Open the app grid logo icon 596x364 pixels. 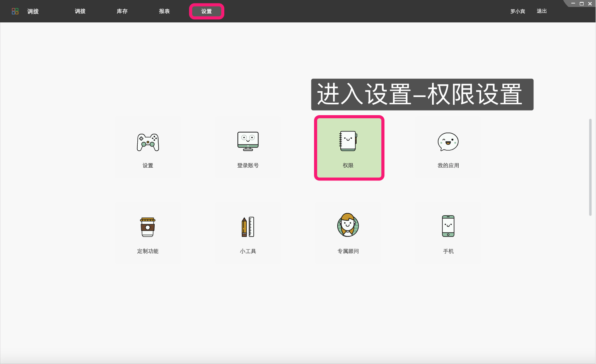15,11
